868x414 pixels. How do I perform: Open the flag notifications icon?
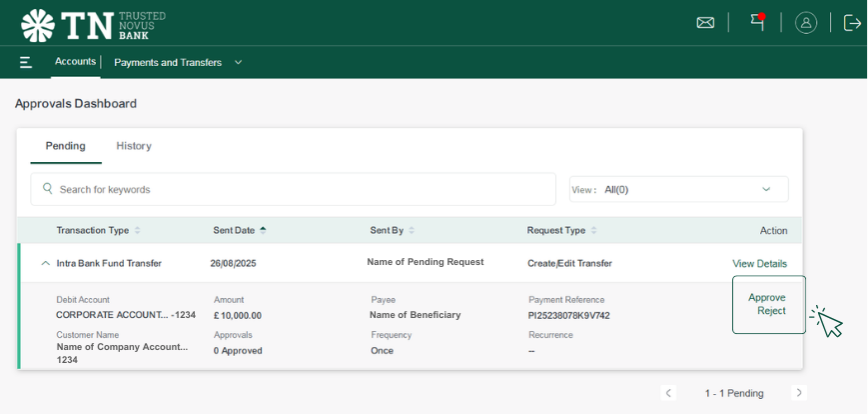[x=757, y=22]
